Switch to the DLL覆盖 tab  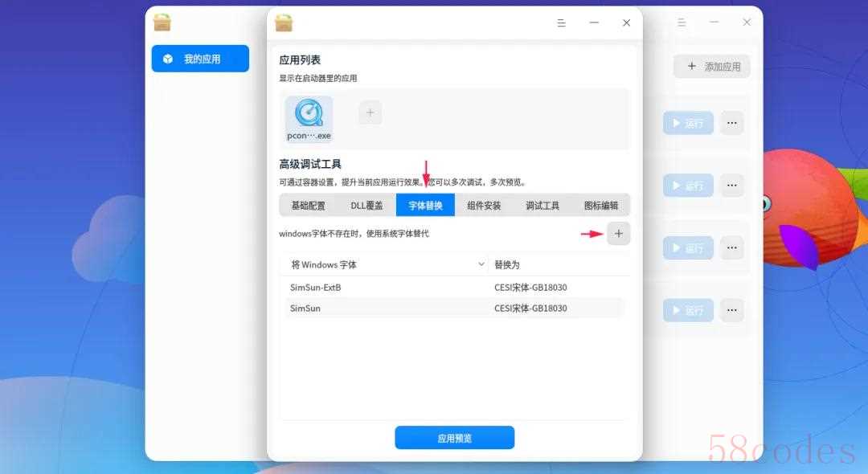pyautogui.click(x=366, y=206)
